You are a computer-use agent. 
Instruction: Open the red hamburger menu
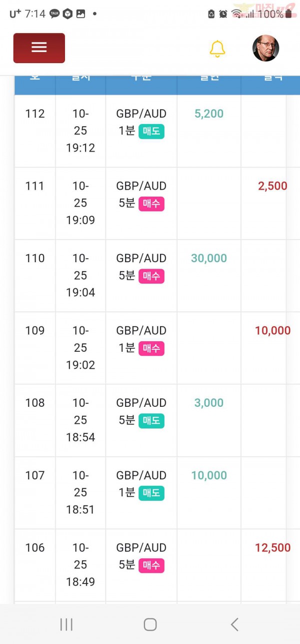pyautogui.click(x=39, y=48)
